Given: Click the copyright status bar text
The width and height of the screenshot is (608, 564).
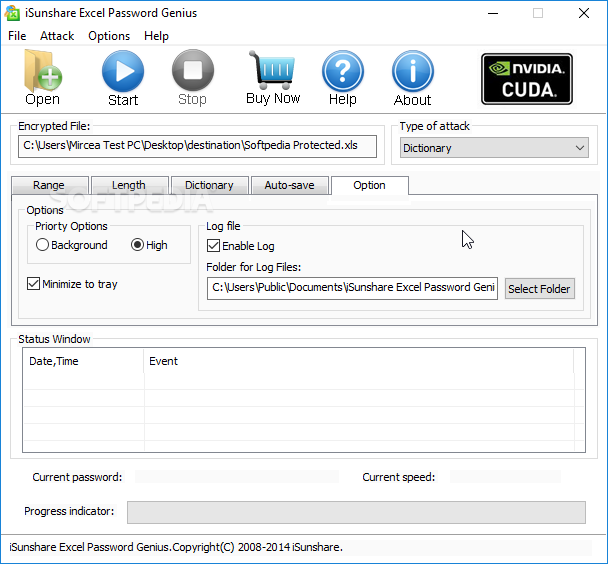Looking at the screenshot, I should [176, 547].
